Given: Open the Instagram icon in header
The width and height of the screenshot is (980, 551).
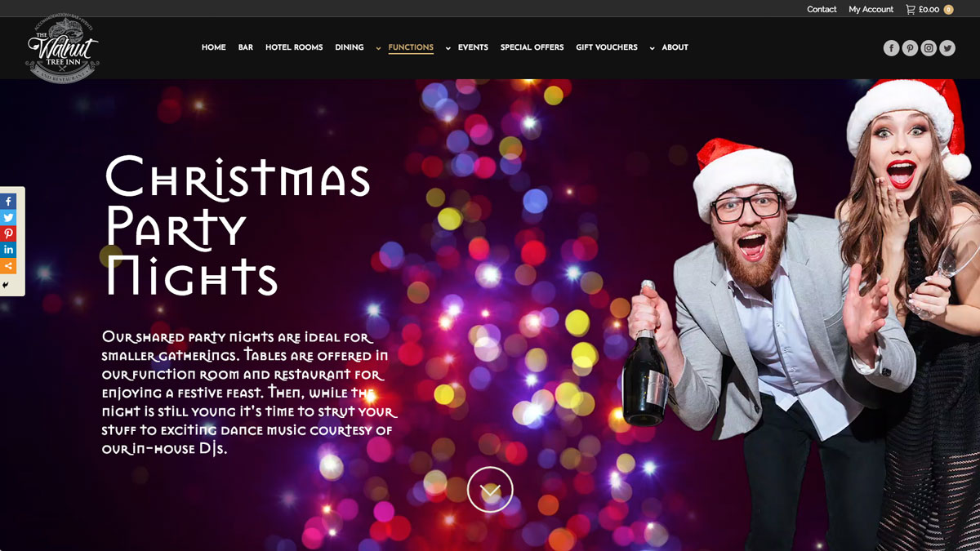Looking at the screenshot, I should (x=929, y=48).
